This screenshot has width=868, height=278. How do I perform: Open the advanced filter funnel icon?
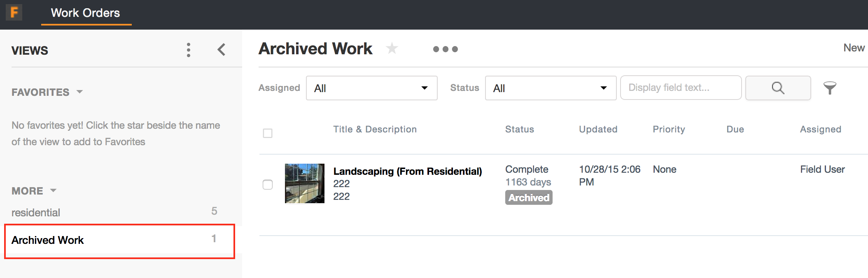pos(830,88)
